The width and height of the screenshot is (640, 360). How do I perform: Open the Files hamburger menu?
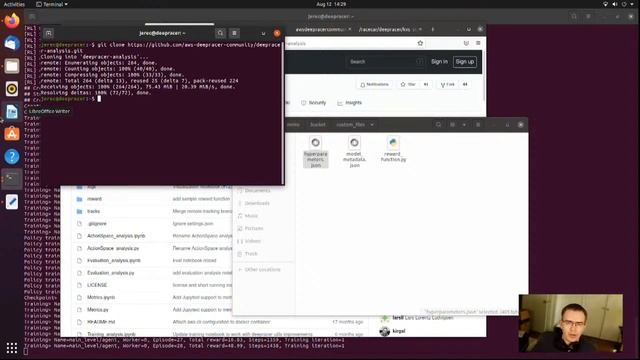[478, 124]
